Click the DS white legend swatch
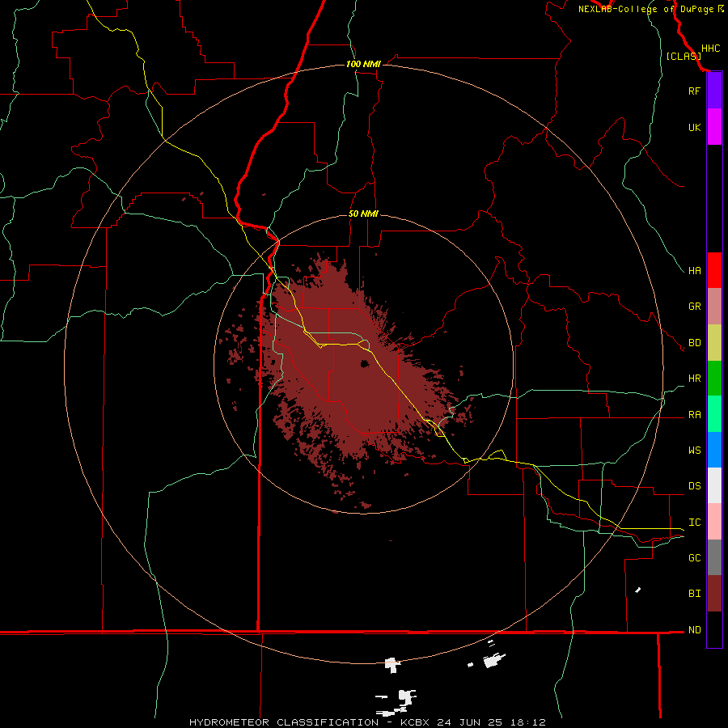 point(714,485)
